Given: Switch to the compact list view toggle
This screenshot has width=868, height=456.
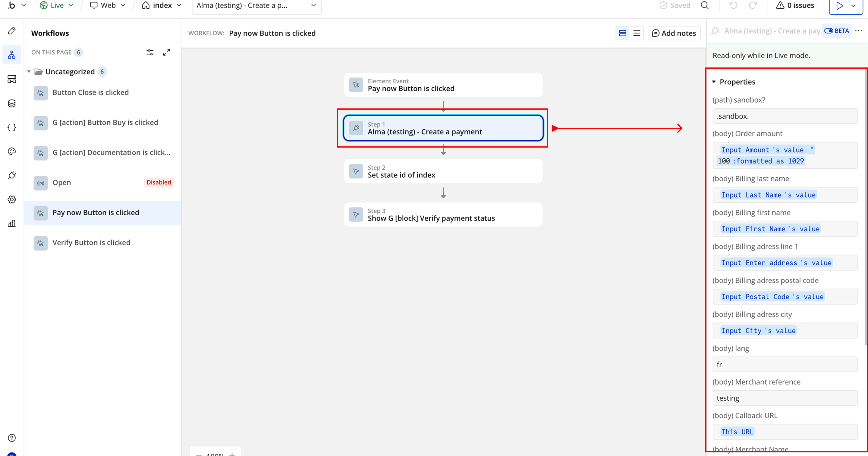Looking at the screenshot, I should [x=637, y=33].
